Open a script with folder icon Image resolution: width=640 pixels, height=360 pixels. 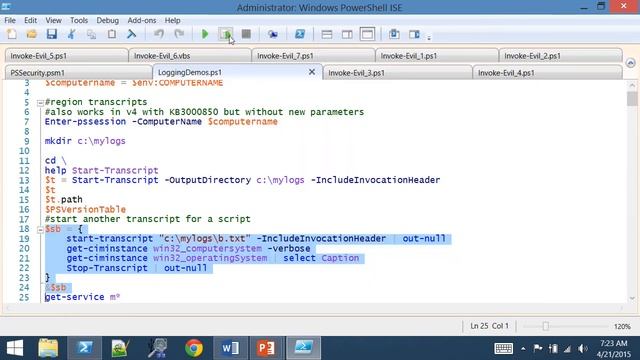pyautogui.click(x=31, y=34)
